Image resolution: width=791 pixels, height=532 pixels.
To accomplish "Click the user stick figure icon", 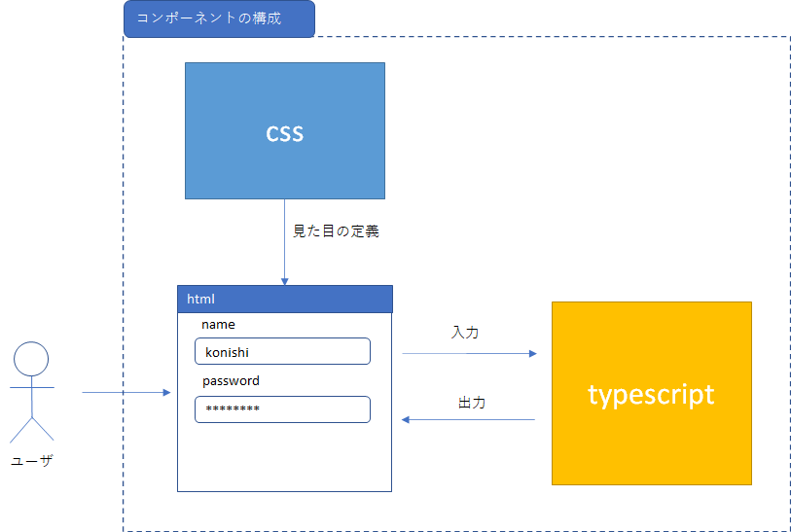I will (32, 392).
